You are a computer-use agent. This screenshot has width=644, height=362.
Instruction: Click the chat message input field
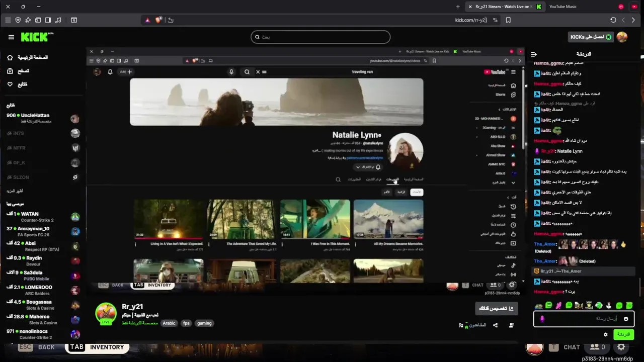click(584, 319)
